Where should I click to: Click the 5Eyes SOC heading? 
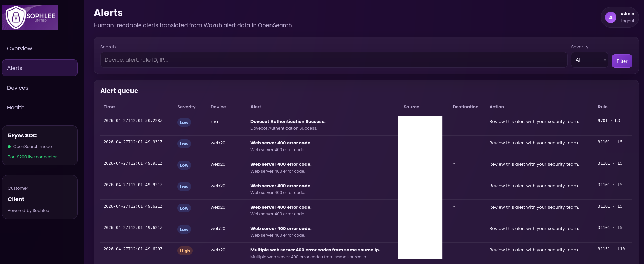22,135
